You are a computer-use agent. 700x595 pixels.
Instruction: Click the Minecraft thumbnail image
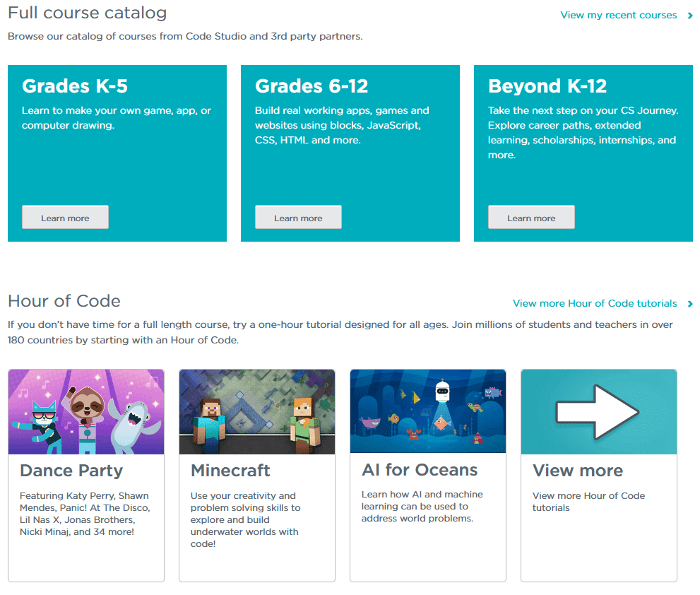point(257,411)
